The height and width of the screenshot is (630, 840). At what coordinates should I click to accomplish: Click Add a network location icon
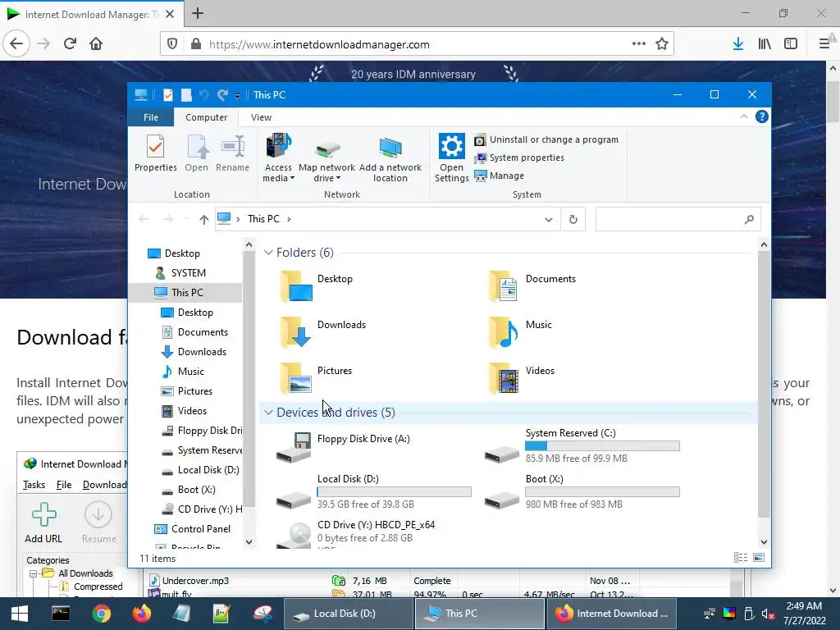pos(390,160)
